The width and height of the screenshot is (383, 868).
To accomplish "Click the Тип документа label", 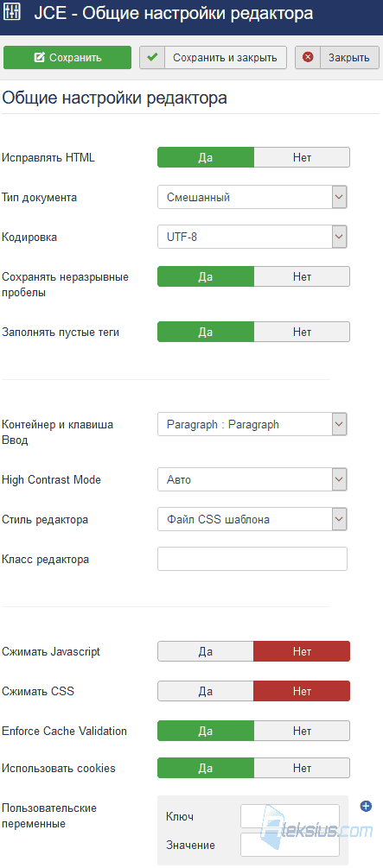I will click(40, 198).
